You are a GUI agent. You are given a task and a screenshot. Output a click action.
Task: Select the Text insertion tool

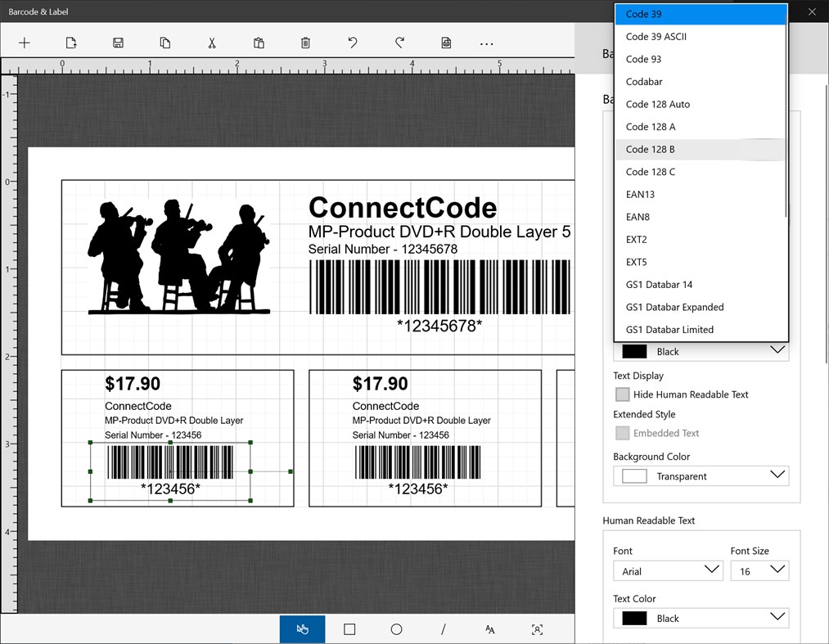[x=489, y=629]
